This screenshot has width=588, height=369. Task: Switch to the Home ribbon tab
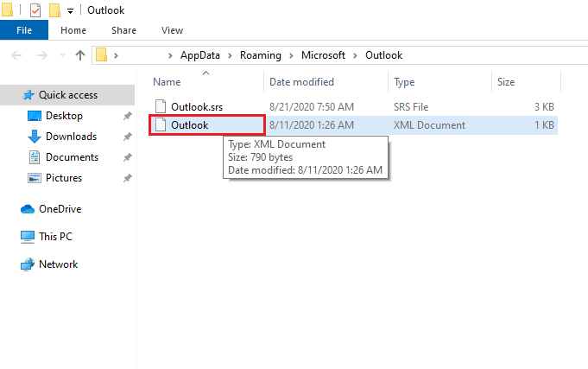tap(73, 30)
